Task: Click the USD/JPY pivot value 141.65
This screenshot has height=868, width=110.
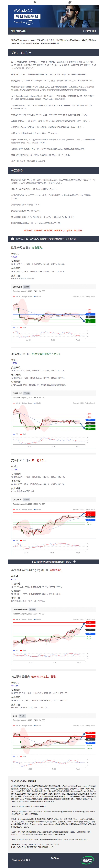Action: point(14,470)
